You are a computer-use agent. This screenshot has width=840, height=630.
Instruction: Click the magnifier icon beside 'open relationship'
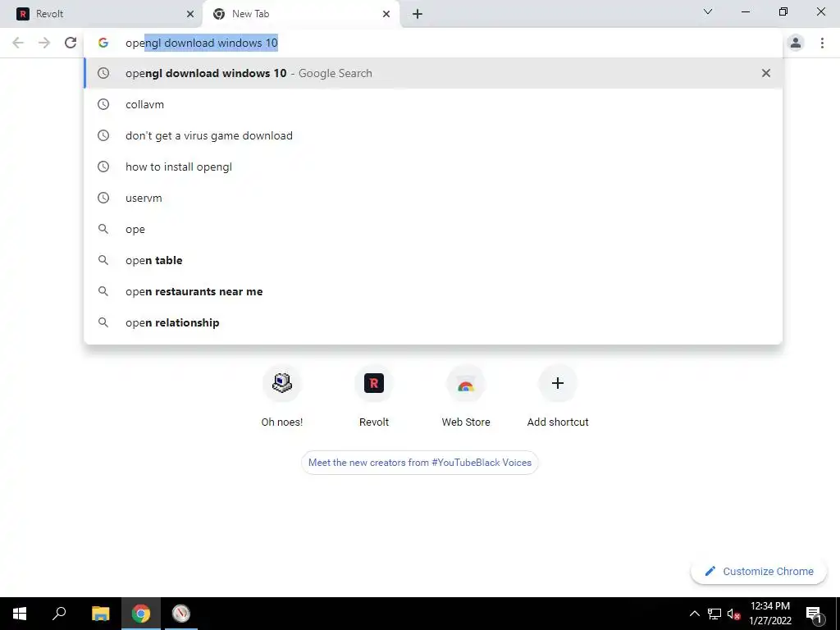[x=103, y=322]
